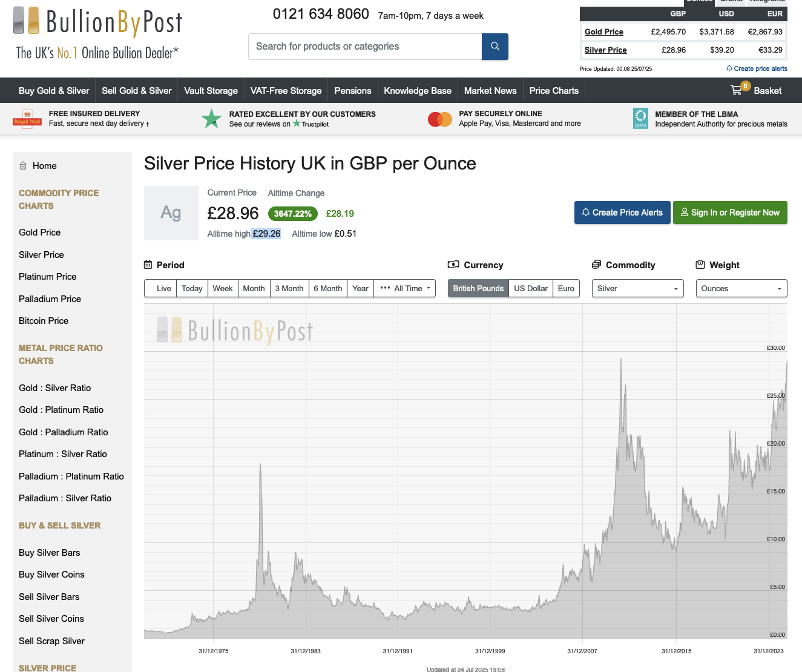Open Buy Silver Bars link

click(50, 553)
